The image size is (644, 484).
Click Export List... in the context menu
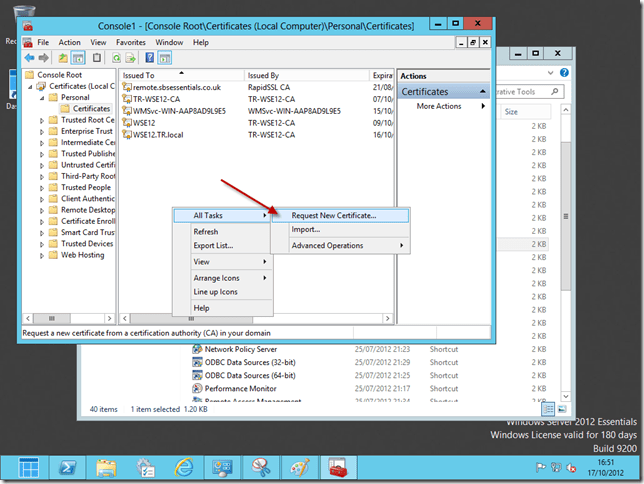(212, 245)
